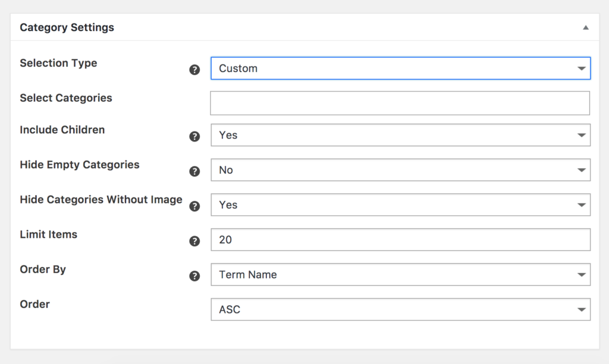This screenshot has width=609, height=364.
Task: Open the Order By dropdown showing Term Name
Action: (400, 275)
